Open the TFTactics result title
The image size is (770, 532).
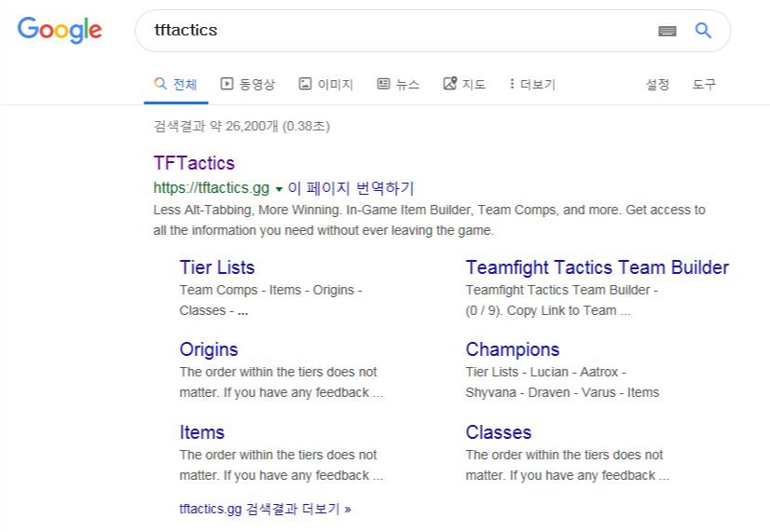194,163
